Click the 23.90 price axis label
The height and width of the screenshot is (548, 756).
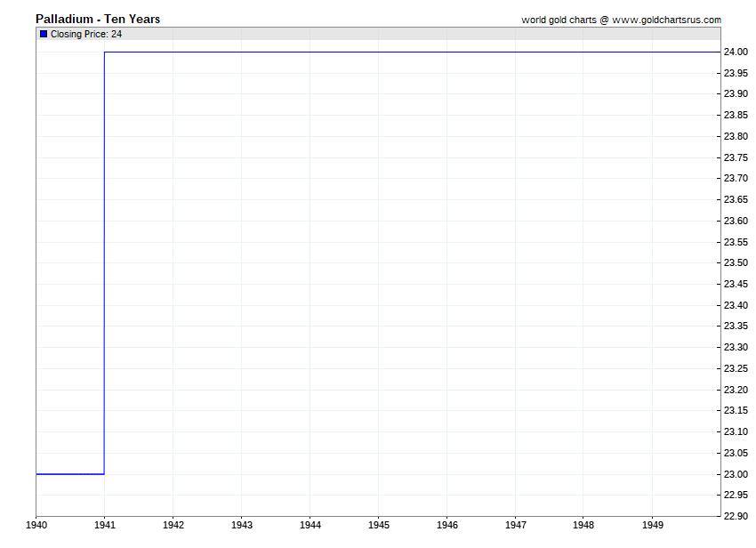tap(736, 93)
